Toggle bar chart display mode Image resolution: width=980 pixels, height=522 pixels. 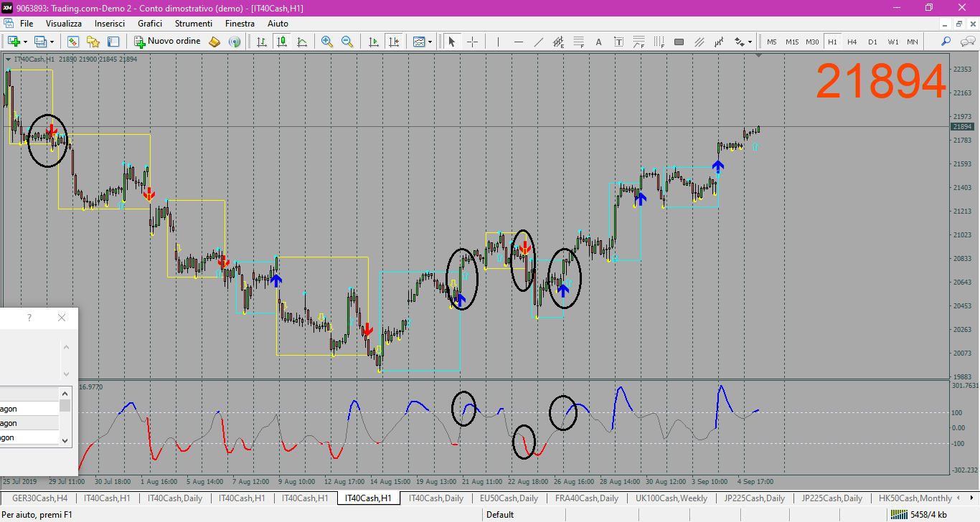pyautogui.click(x=262, y=42)
